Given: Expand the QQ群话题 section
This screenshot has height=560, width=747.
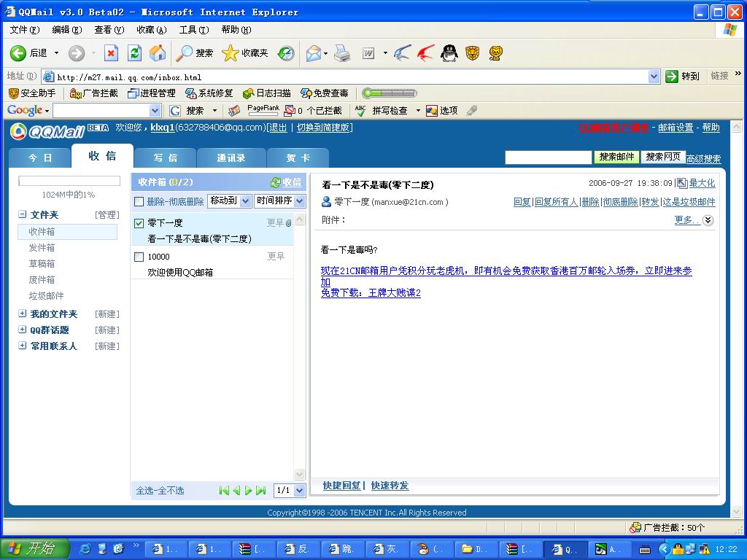Looking at the screenshot, I should tap(22, 330).
